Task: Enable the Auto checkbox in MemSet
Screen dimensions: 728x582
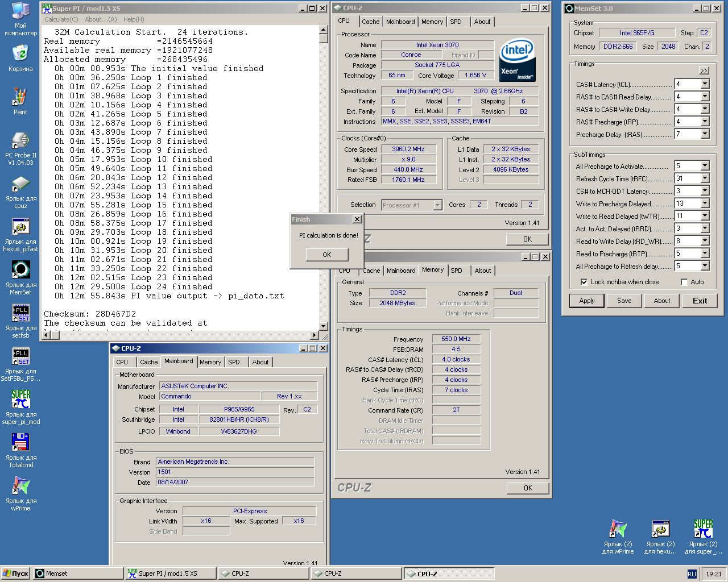Action: tap(684, 282)
